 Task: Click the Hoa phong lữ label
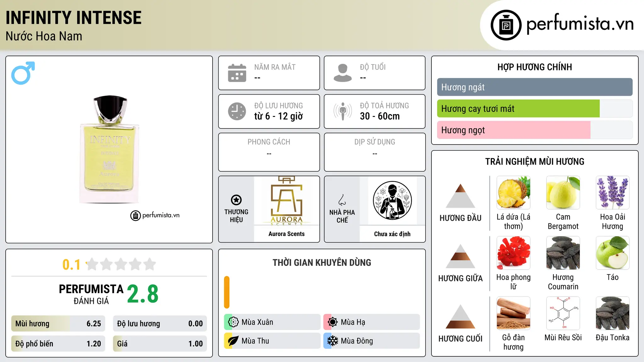[514, 282]
